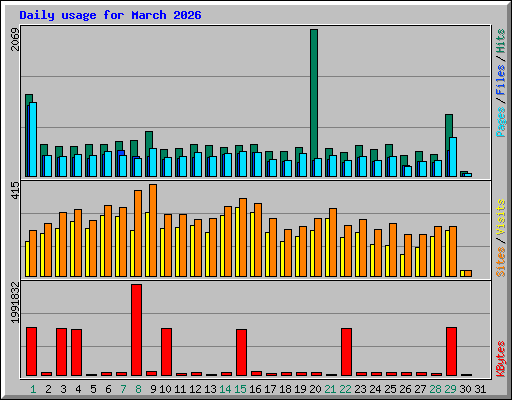Click the day 15 label on x-axis
The image size is (512, 400).
(x=240, y=389)
